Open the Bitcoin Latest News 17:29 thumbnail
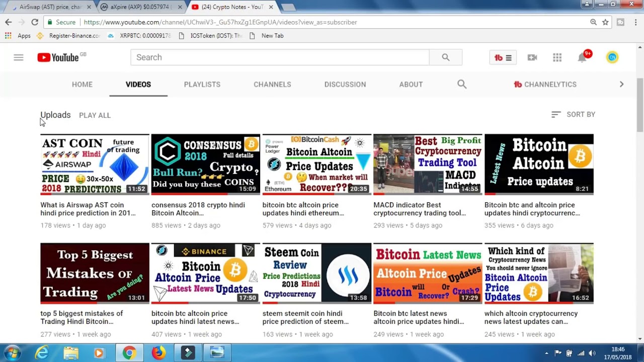This screenshot has width=644, height=362. point(428,274)
